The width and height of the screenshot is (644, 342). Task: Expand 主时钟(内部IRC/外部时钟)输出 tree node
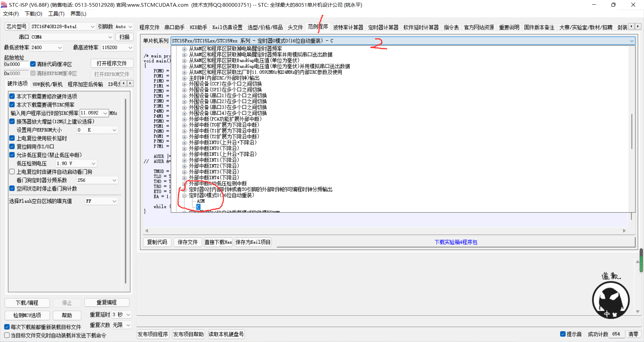184,78
